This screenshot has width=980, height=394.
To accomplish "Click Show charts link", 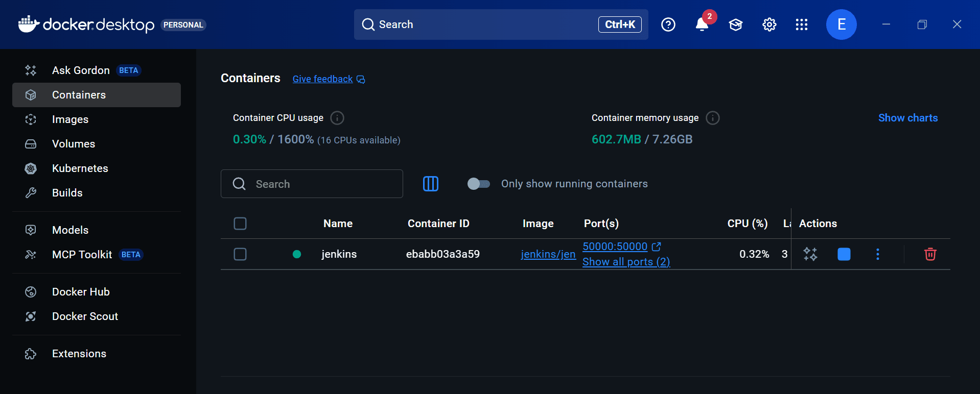I will pos(907,118).
